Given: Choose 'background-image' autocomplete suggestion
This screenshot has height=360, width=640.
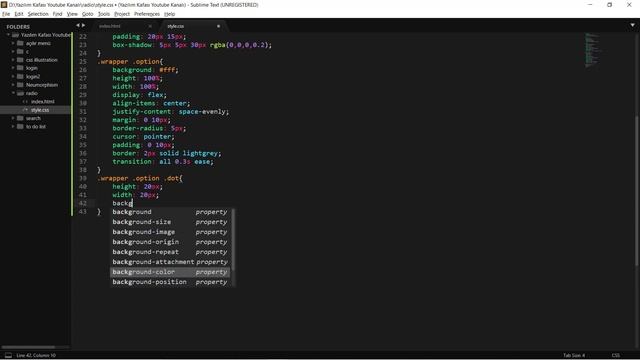Looking at the screenshot, I should coord(170,232).
